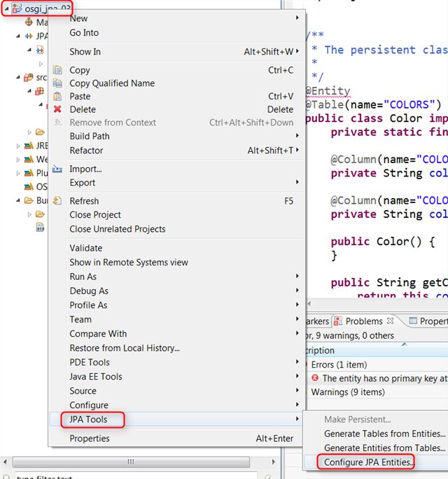Click the red Delete X icon
The width and height of the screenshot is (448, 479).
point(57,109)
